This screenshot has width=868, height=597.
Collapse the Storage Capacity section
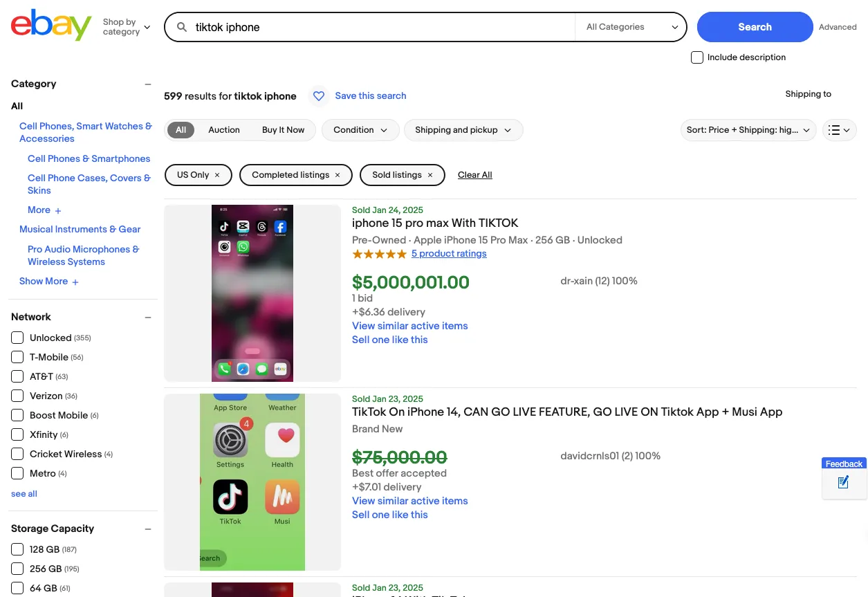(x=147, y=529)
